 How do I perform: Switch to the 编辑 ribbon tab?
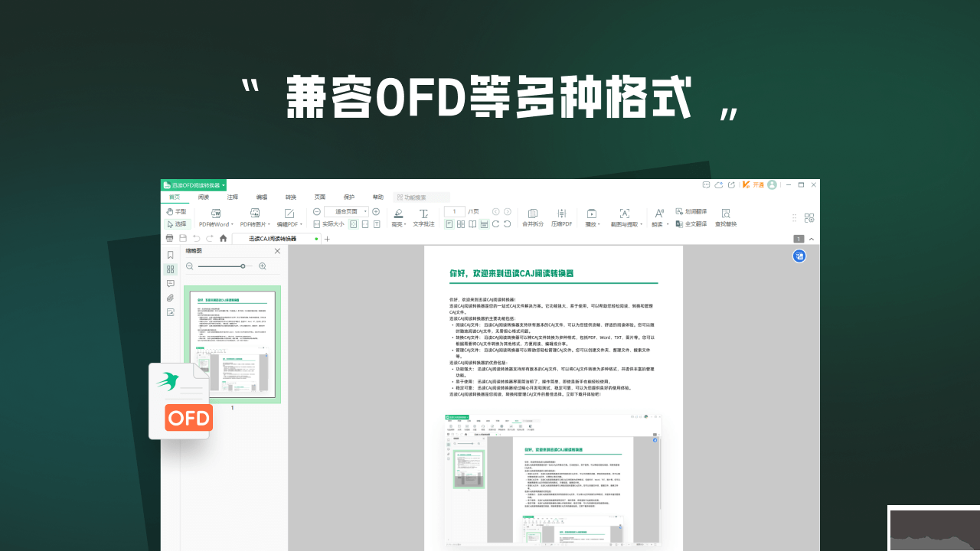[262, 197]
